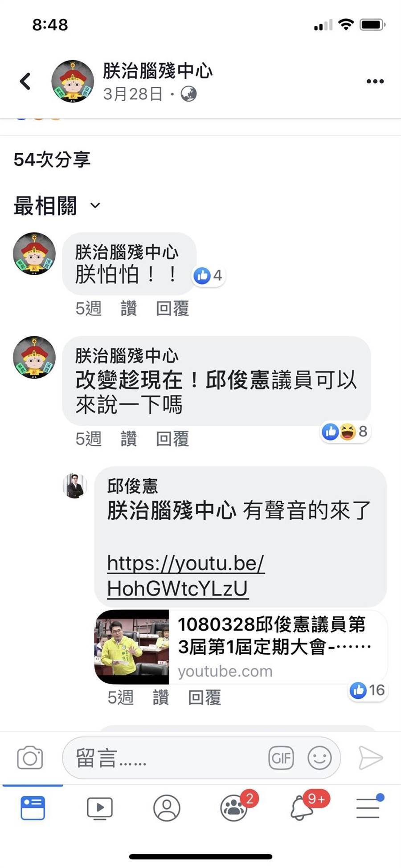Open the youtu.be/HohGWtcYLzU link

point(186,576)
